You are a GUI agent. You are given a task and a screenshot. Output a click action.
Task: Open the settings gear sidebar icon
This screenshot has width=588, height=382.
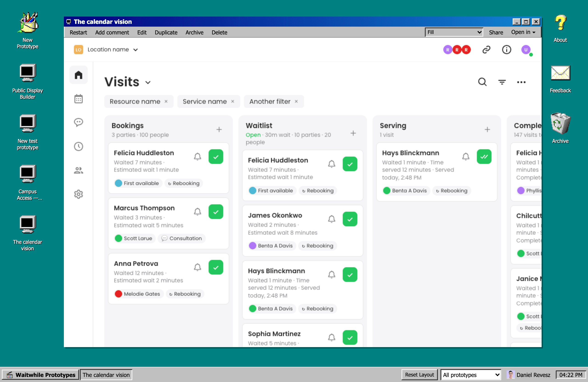pyautogui.click(x=78, y=194)
